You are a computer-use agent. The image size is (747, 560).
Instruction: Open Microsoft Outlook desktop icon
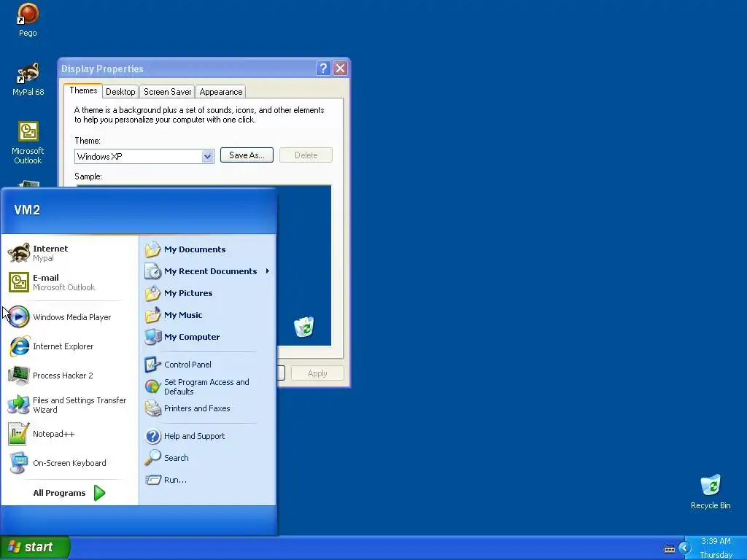[x=28, y=143]
